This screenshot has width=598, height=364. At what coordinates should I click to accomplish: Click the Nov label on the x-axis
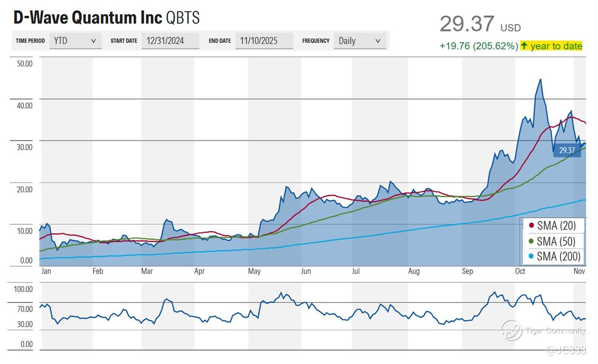tap(579, 271)
